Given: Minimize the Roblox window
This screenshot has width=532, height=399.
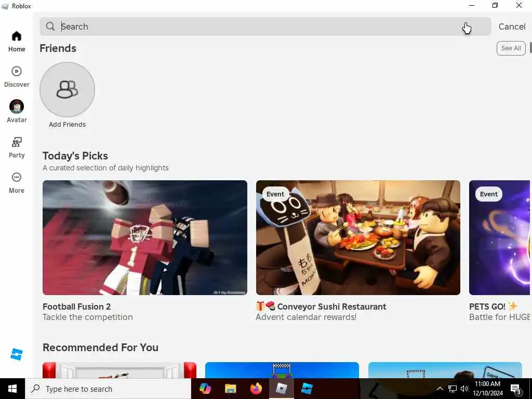Looking at the screenshot, I should pyautogui.click(x=472, y=5).
